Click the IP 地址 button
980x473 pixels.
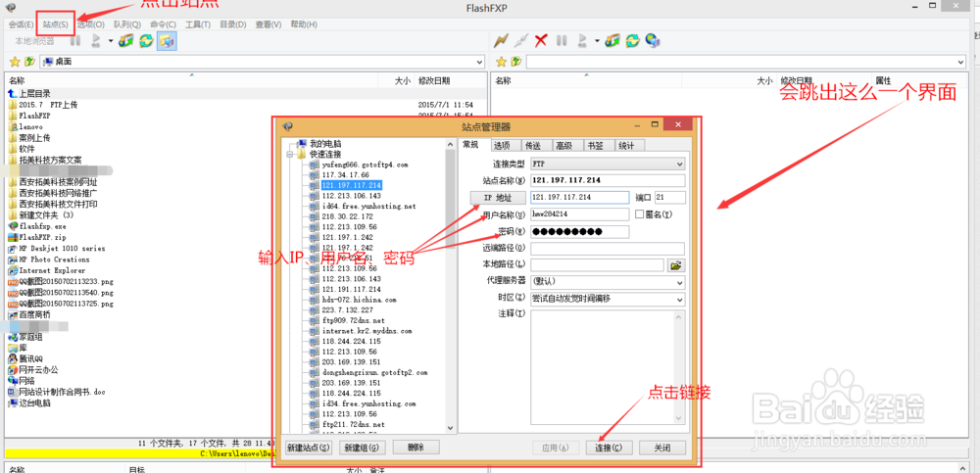coord(498,198)
